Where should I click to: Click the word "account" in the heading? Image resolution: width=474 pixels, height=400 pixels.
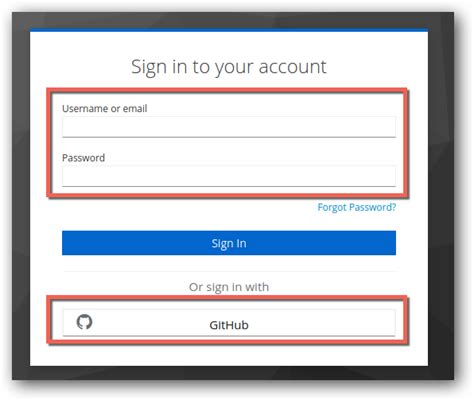(292, 67)
